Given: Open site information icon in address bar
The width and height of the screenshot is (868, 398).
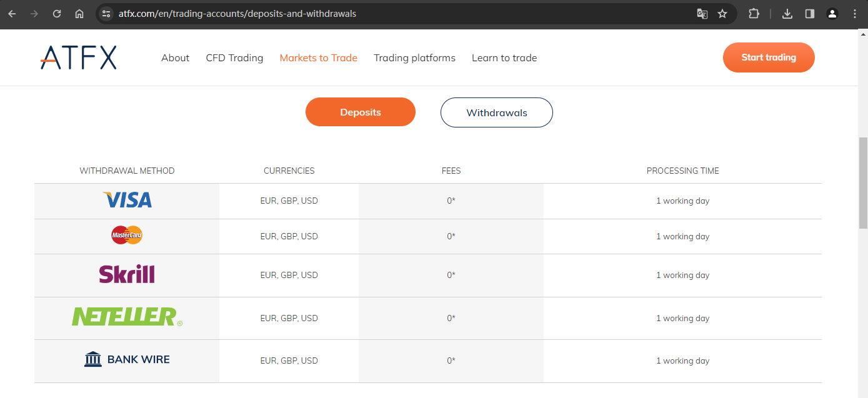Looking at the screenshot, I should coord(106,14).
